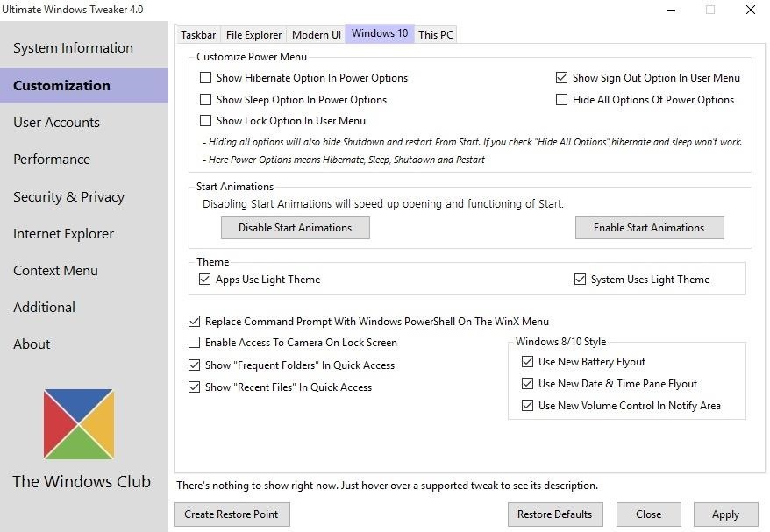Screen dimensions: 770x532
Task: Switch to the Taskbar tab
Action: [198, 35]
